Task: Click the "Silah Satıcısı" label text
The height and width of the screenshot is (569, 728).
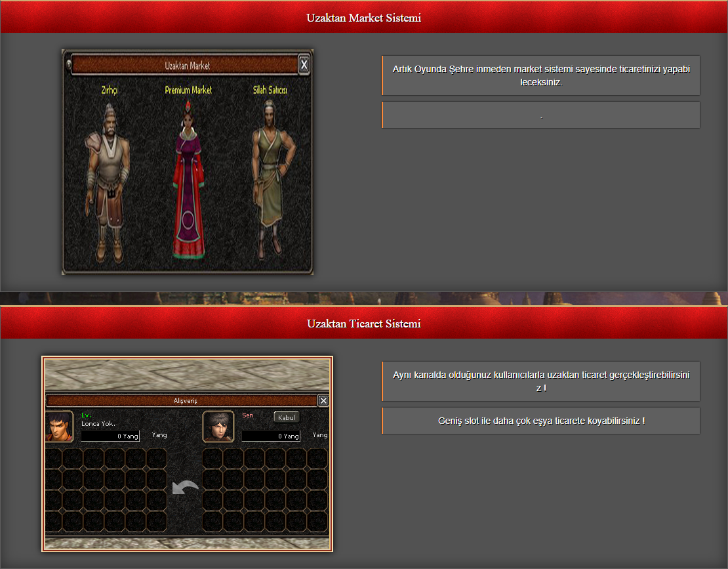Action: click(x=270, y=90)
